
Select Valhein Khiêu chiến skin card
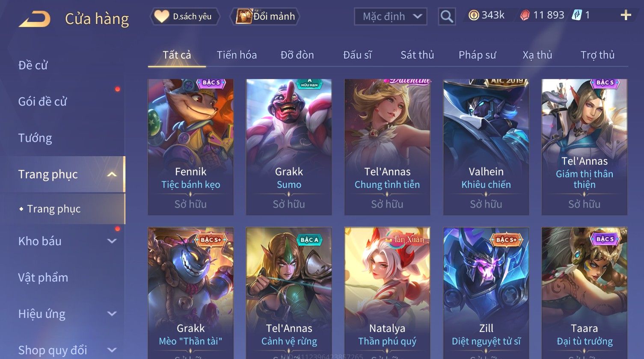(486, 147)
